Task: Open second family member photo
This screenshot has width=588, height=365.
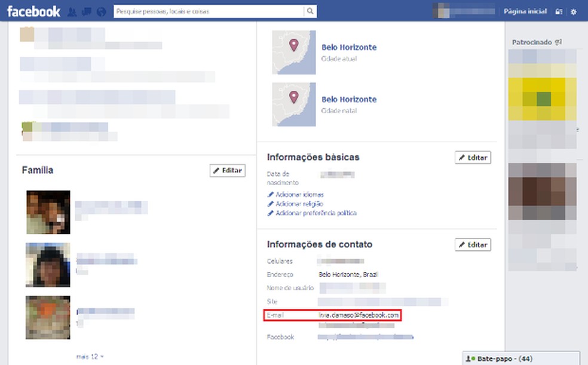Action: click(x=48, y=265)
